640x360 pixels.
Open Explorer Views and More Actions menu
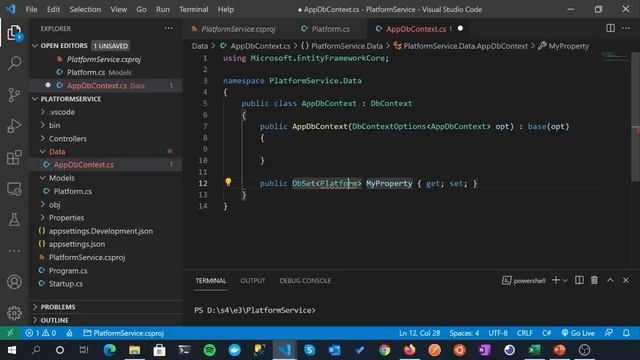[x=169, y=28]
